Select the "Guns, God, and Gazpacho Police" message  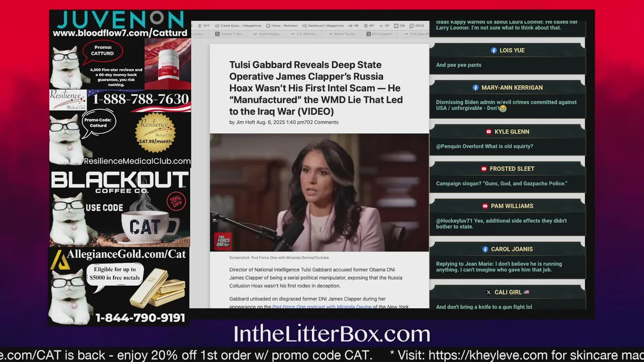[501, 184]
